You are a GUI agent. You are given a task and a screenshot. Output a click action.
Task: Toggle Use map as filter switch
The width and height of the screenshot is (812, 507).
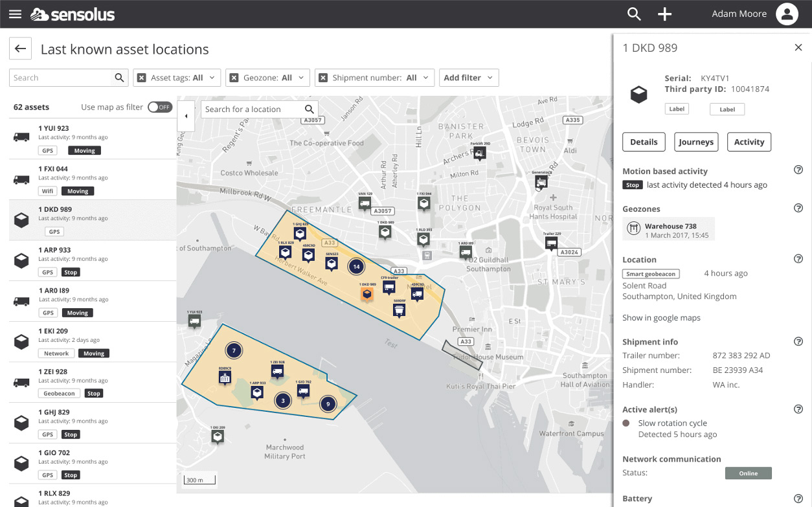[x=159, y=107]
